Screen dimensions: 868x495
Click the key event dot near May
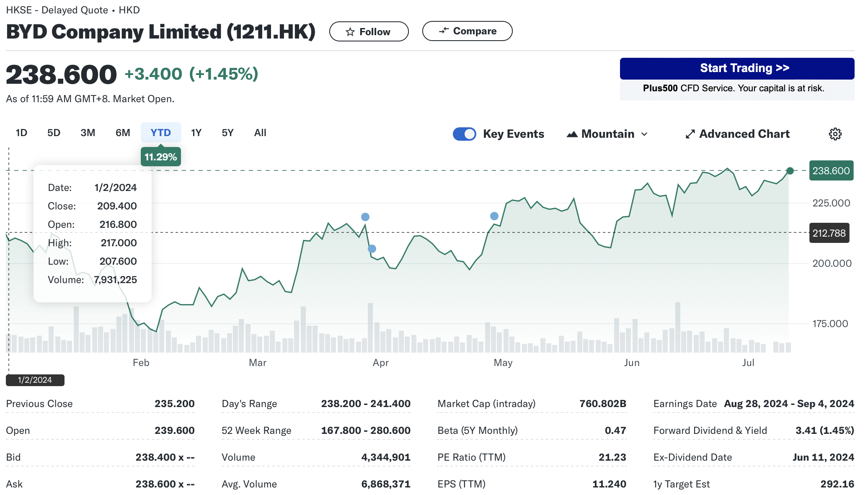pos(494,216)
